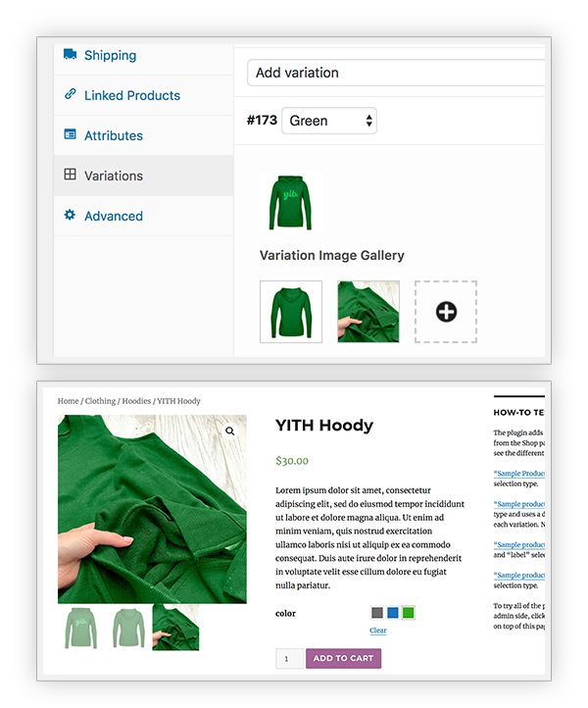Screen dimensions: 588x708
Task: Select the main variation hoodie image
Action: [x=290, y=201]
